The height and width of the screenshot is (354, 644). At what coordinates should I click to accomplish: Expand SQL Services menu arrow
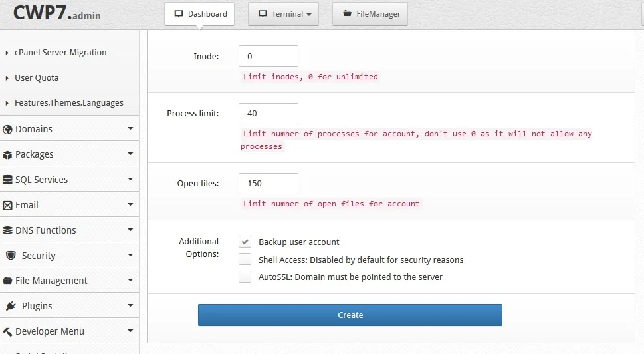pyautogui.click(x=130, y=179)
